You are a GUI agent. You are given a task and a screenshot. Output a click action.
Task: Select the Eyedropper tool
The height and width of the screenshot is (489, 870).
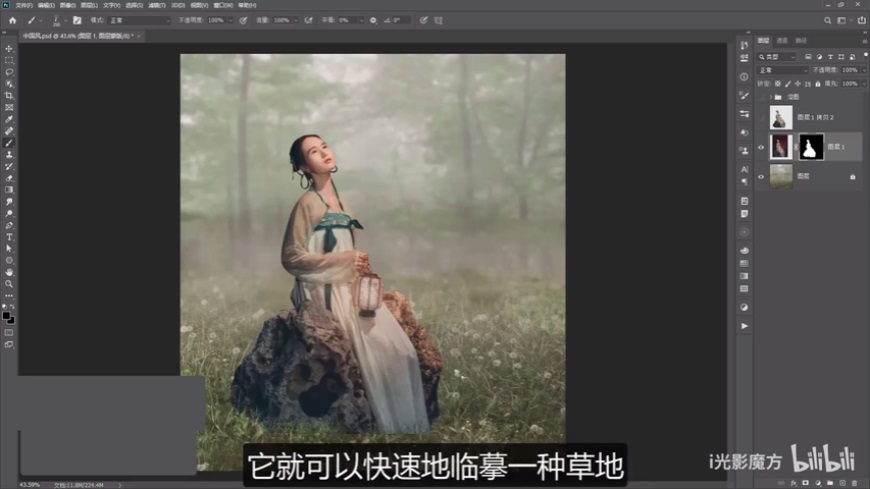(x=9, y=119)
